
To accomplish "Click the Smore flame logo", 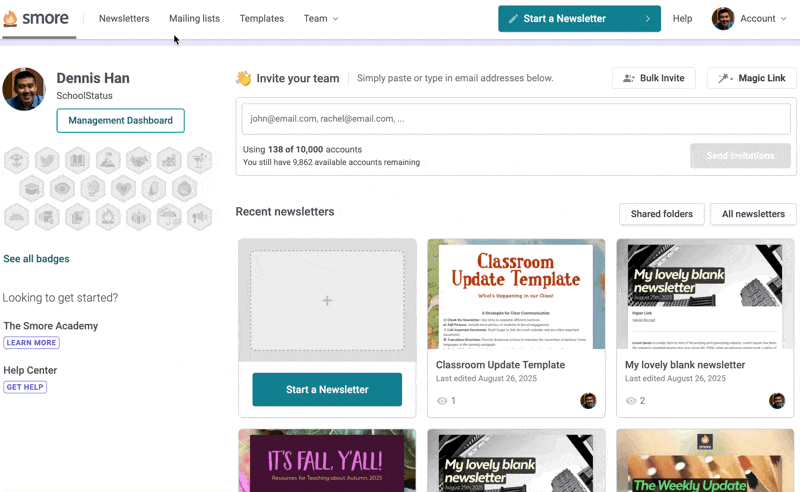I will tap(11, 18).
